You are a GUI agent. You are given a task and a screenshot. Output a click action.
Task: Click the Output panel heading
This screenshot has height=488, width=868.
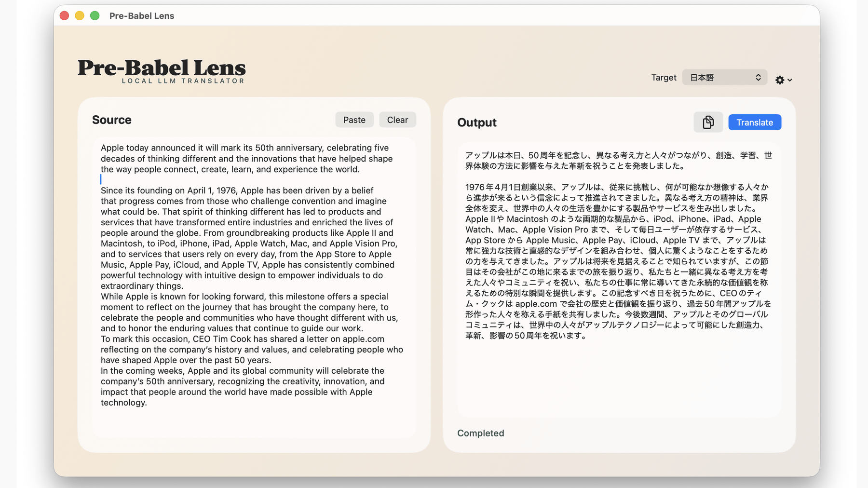476,122
